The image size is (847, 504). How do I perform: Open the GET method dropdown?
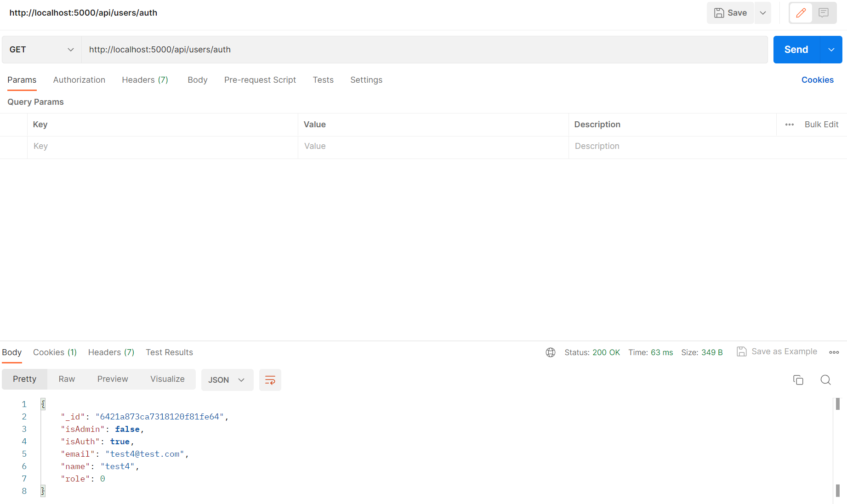pos(42,50)
